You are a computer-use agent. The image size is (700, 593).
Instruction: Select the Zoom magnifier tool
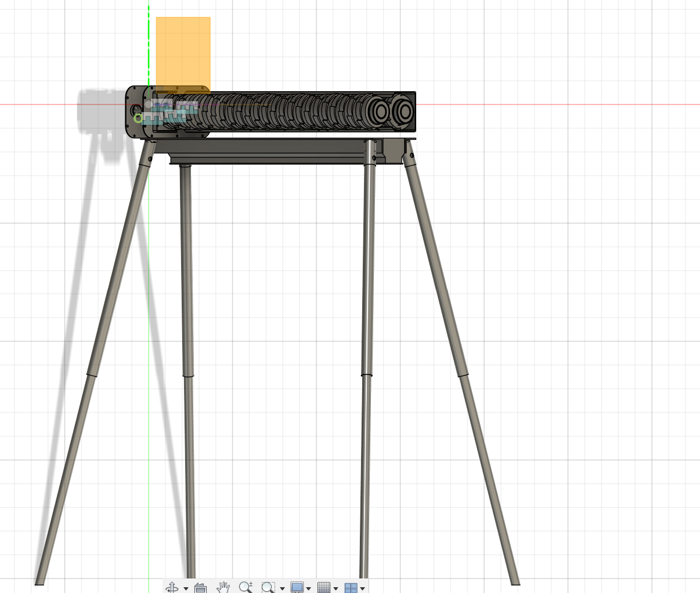tap(246, 587)
